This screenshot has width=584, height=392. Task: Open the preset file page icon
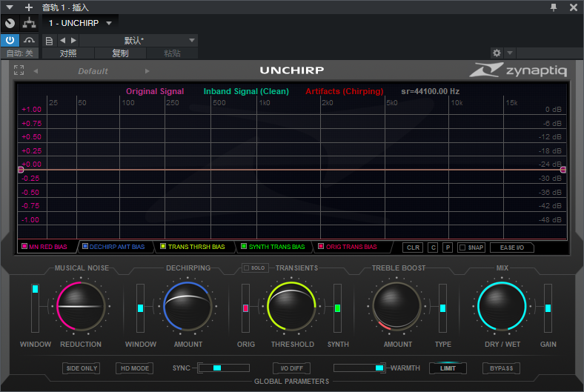point(49,41)
